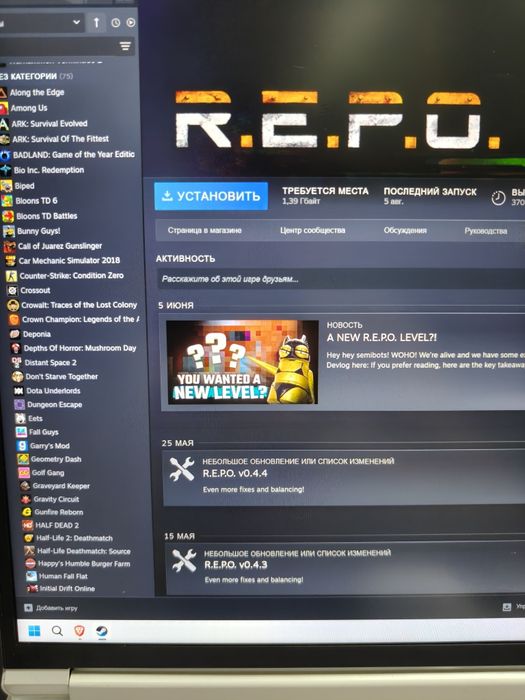Select Gravity Circuit in the library

click(x=56, y=500)
